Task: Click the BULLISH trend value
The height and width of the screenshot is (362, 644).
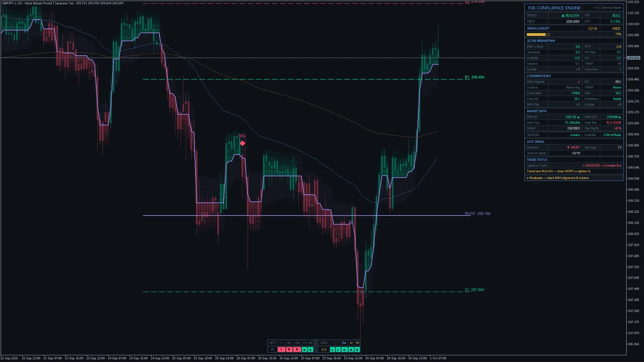Action: (570, 15)
